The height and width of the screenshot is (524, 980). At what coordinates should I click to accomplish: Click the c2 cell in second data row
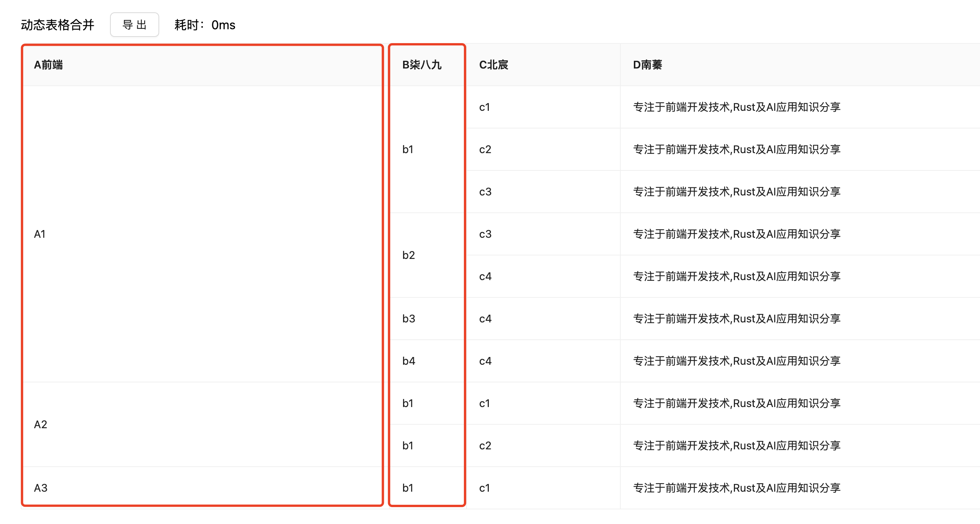pos(485,149)
